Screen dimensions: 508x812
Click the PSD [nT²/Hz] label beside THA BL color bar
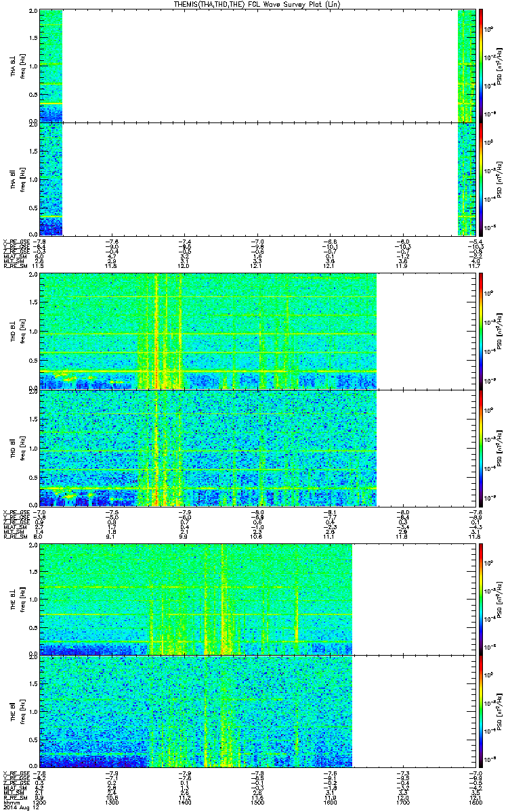[x=500, y=66]
